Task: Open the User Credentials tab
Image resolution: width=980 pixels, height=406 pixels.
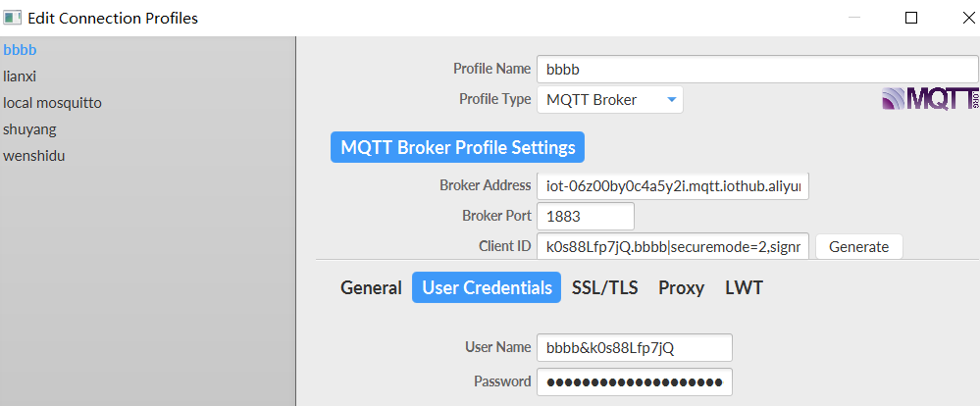Action: (487, 287)
